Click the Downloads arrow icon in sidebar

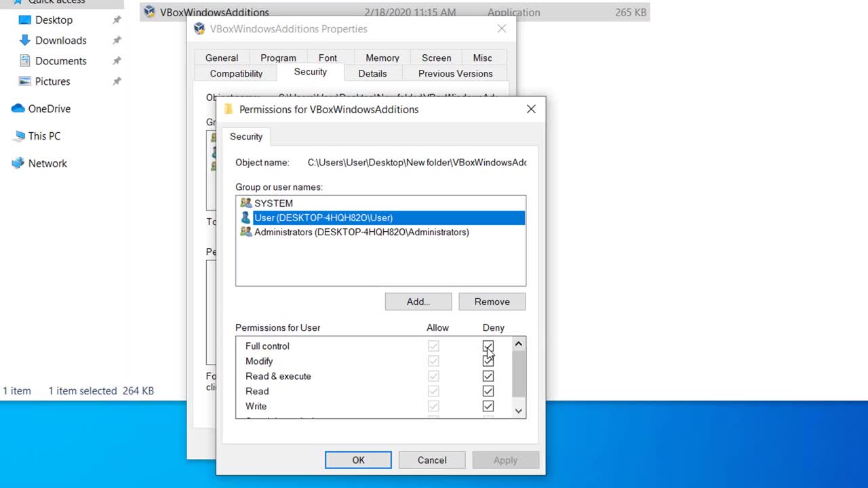click(25, 41)
